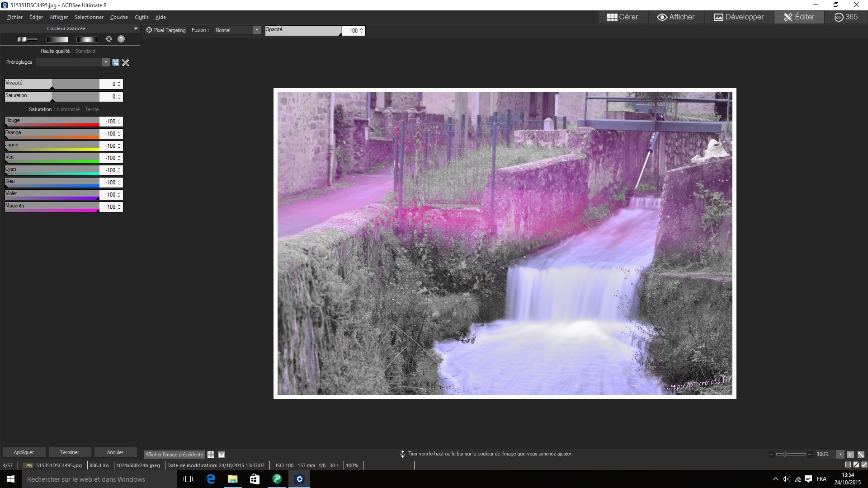Screen dimensions: 868x488
Task: Click the 1:1 actual size icon
Action: (850, 455)
